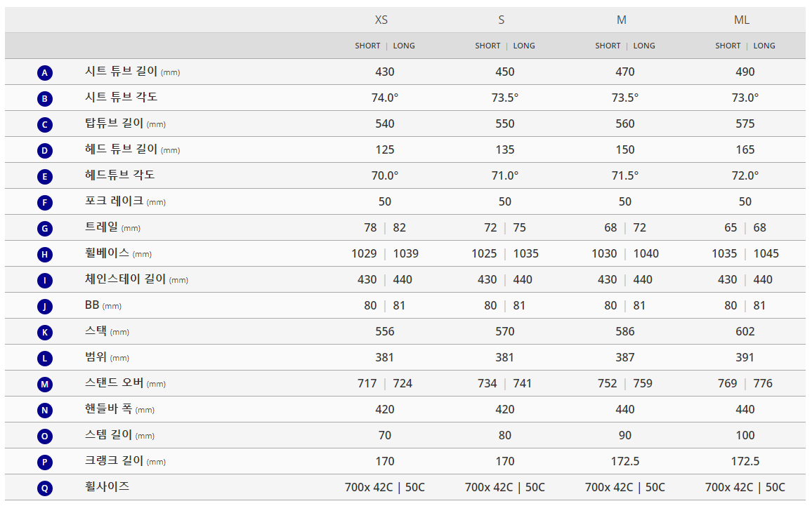Click the circled A icon for seat tube length

[44, 72]
